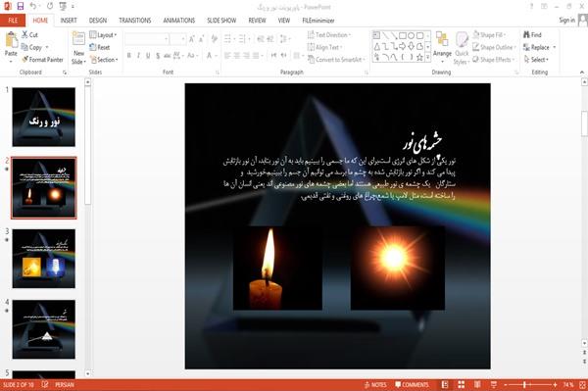Image resolution: width=588 pixels, height=391 pixels.
Task: Switch to the SLIDE SHOW tab
Action: click(221, 21)
